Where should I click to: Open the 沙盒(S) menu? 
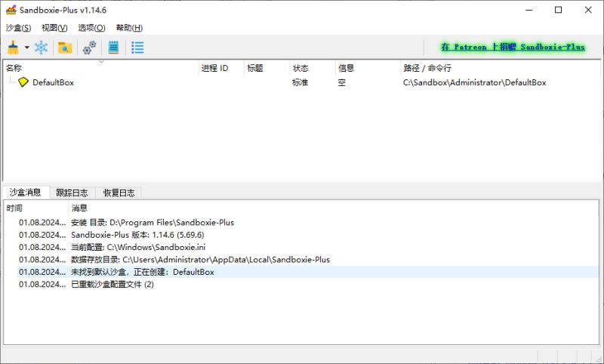point(18,28)
